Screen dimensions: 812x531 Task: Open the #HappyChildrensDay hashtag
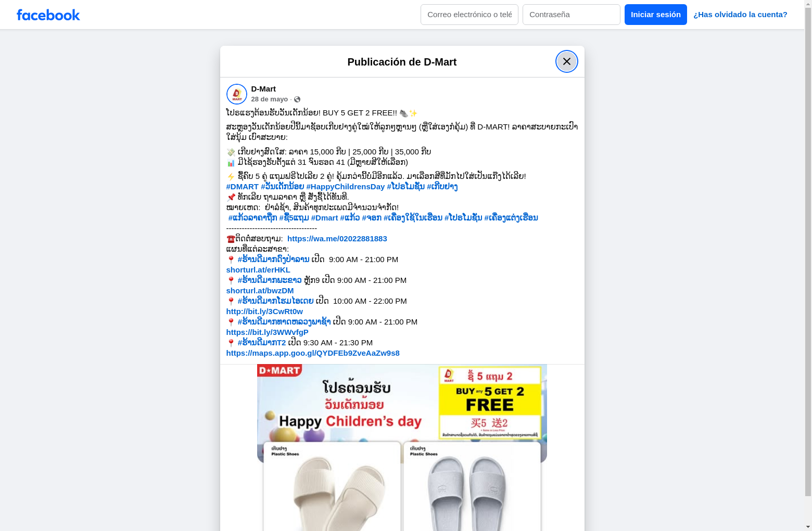click(346, 187)
